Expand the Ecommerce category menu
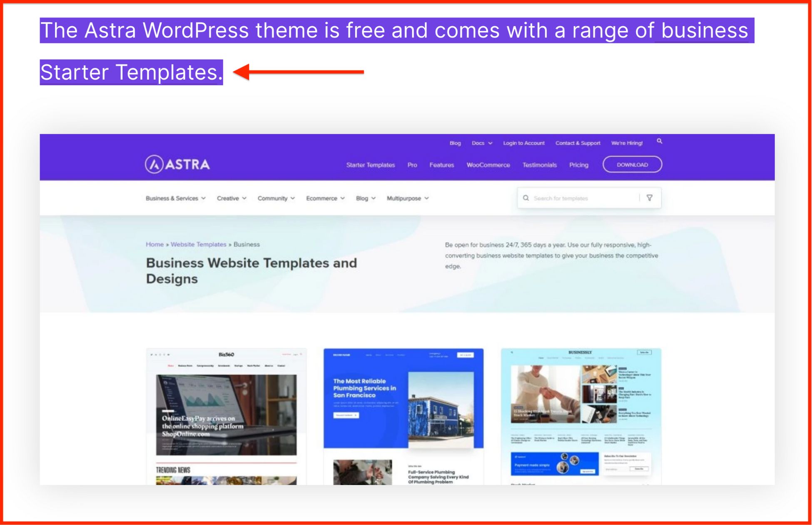The width and height of the screenshot is (812, 525). tap(325, 198)
